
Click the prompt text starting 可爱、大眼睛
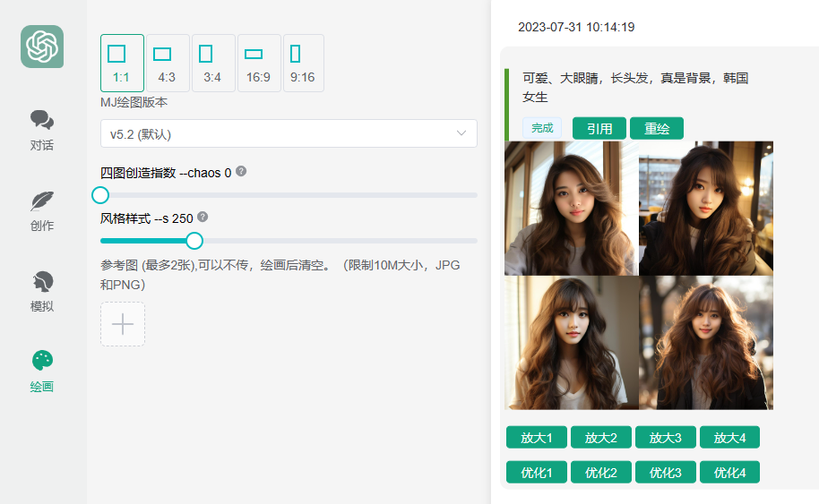[x=635, y=87]
